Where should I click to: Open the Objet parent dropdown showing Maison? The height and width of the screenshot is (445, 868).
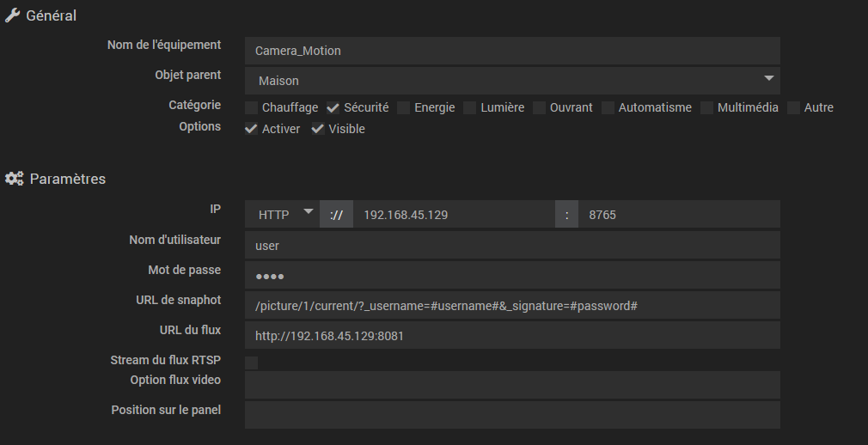tap(512, 81)
